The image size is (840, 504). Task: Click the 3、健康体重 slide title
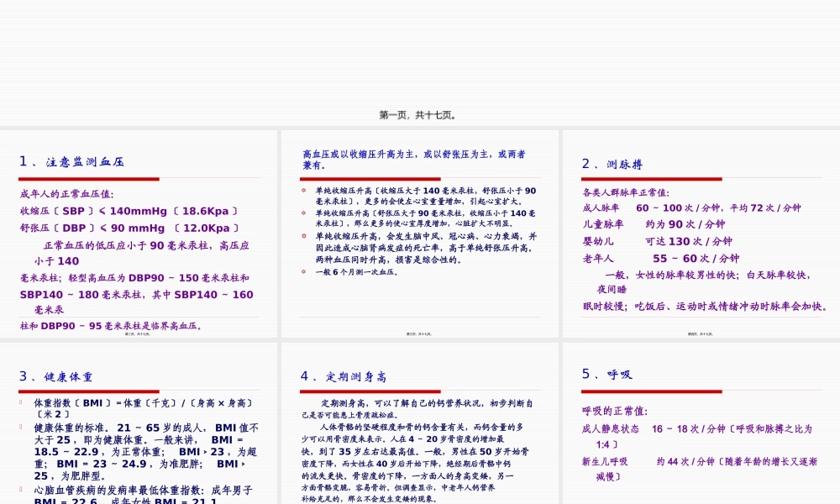tap(56, 375)
